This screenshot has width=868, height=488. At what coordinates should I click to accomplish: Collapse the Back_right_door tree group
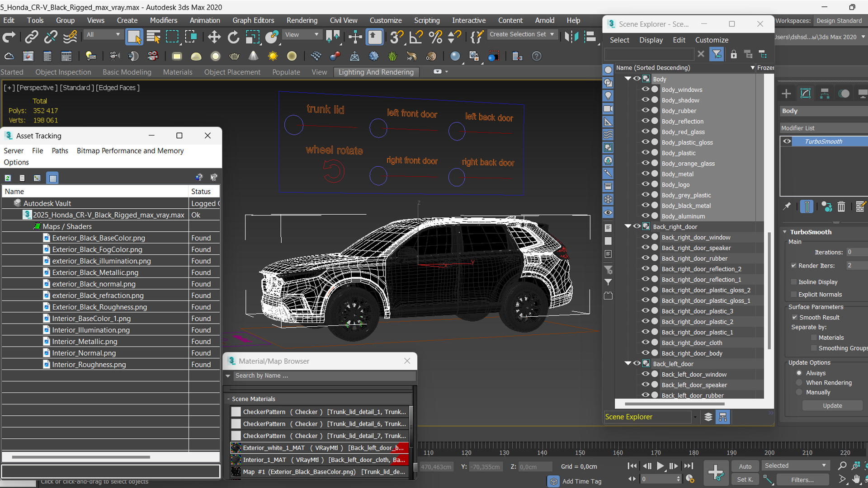pyautogui.click(x=628, y=226)
